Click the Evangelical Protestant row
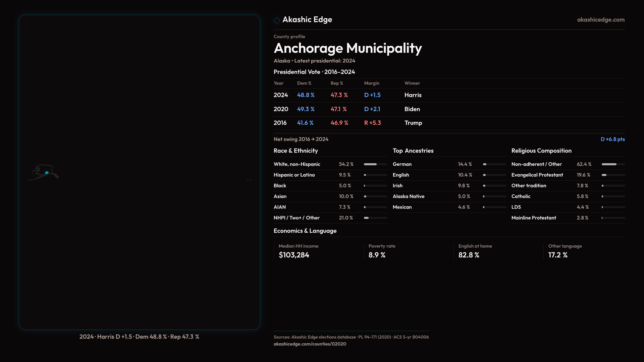This screenshot has width=644, height=362. (x=537, y=175)
